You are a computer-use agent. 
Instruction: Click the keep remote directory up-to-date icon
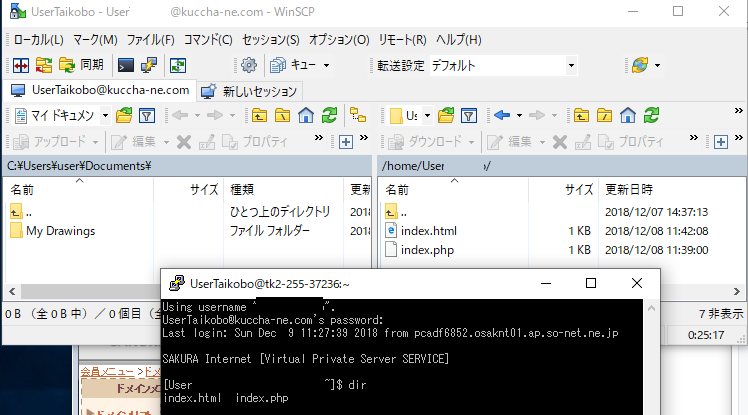pyautogui.click(x=178, y=65)
